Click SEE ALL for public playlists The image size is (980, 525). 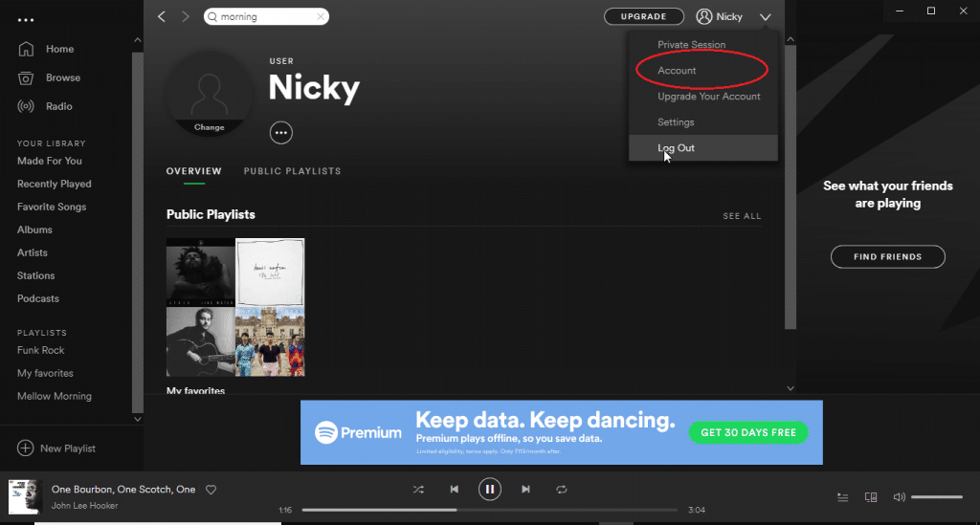click(742, 216)
